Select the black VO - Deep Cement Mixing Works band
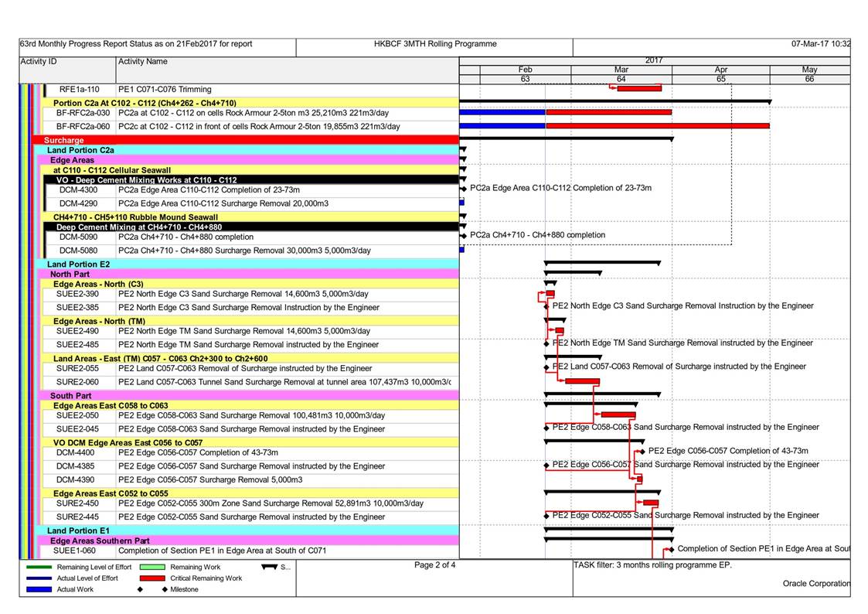This screenshot has width=868, height=614. [x=253, y=180]
